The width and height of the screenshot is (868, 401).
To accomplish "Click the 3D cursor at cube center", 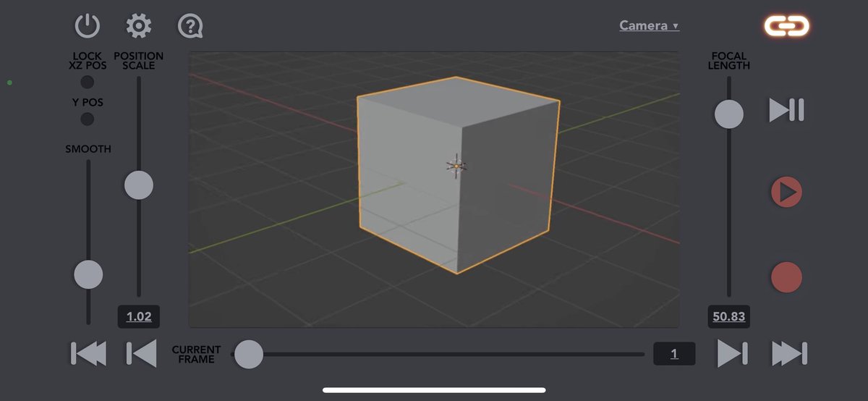I will pyautogui.click(x=456, y=166).
